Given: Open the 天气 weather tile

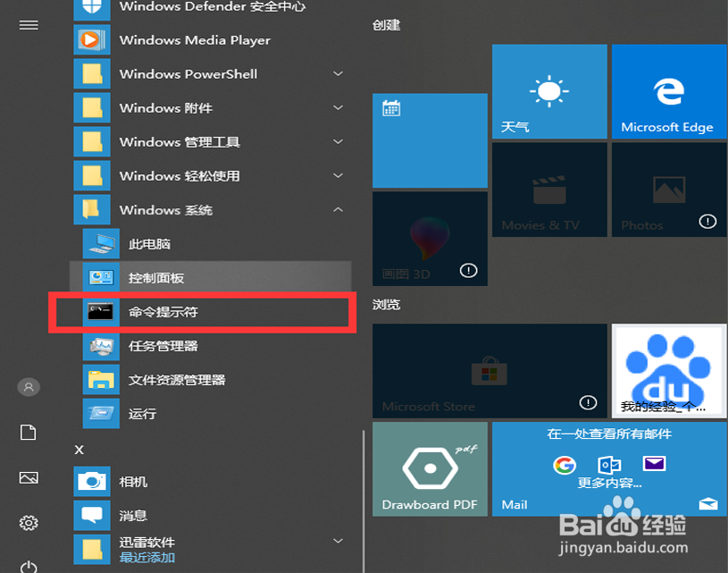Looking at the screenshot, I should (549, 91).
